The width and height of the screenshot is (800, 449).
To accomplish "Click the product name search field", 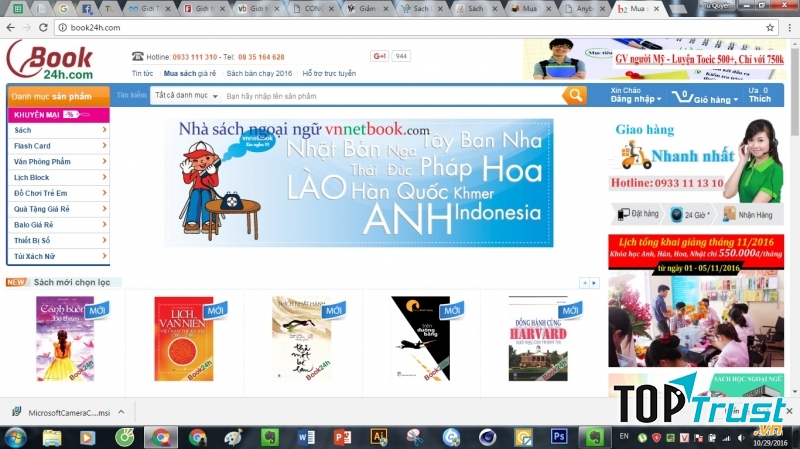I will pyautogui.click(x=392, y=96).
